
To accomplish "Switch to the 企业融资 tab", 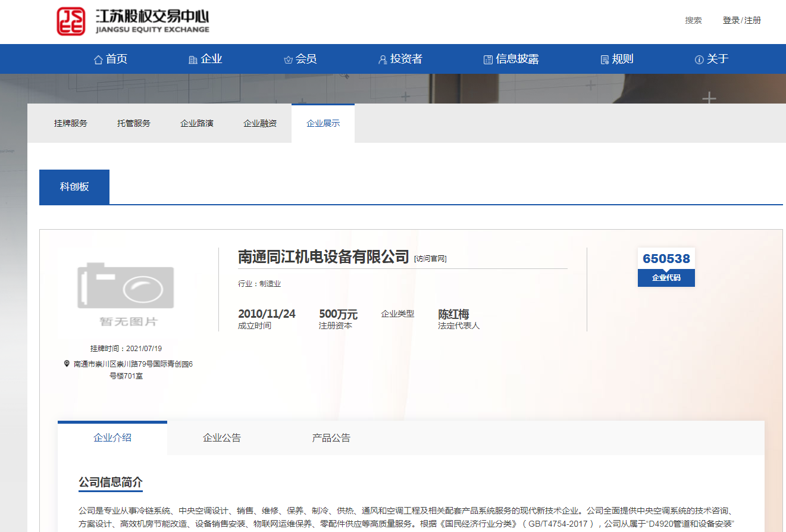I will [260, 123].
